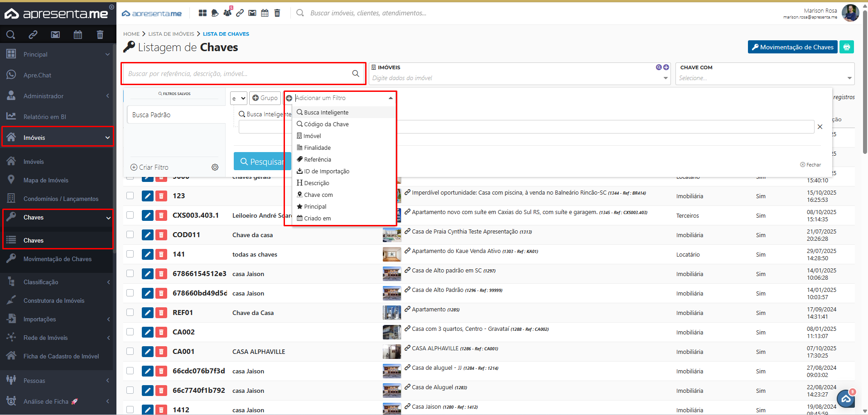Select 'Código da Chave' filter option
Screen dimensions: 868x415
326,124
